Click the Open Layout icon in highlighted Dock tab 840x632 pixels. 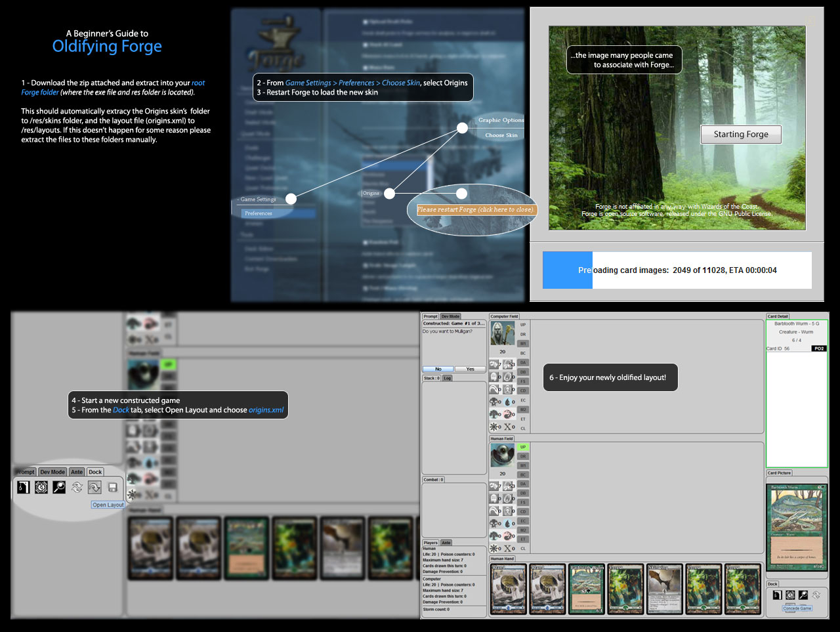[94, 487]
